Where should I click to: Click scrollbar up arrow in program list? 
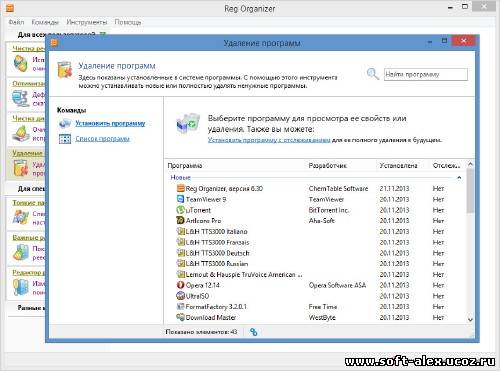(470, 164)
